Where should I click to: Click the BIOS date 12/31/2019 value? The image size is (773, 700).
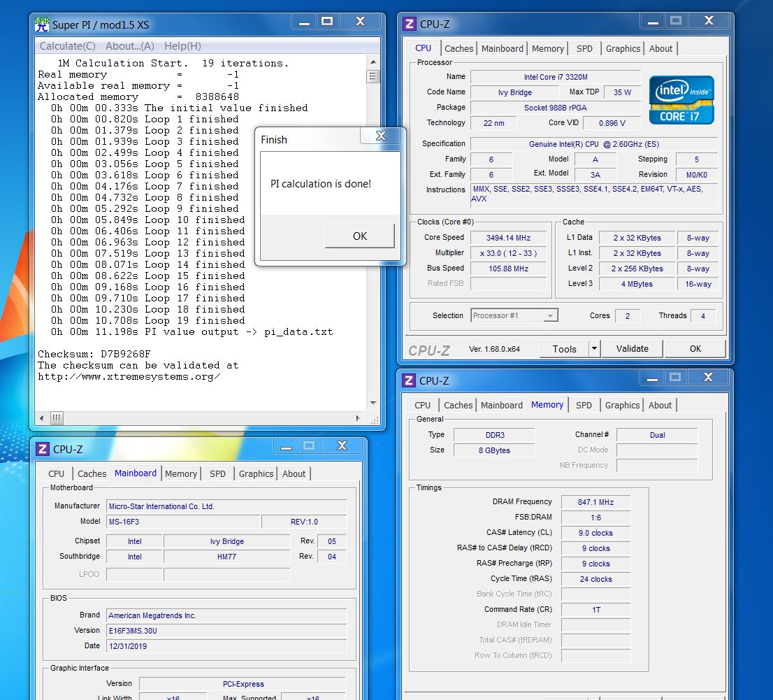click(x=226, y=645)
